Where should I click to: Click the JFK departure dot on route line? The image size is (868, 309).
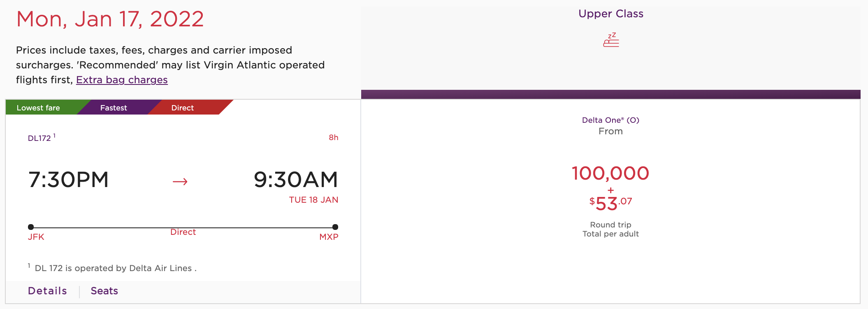coord(31,227)
